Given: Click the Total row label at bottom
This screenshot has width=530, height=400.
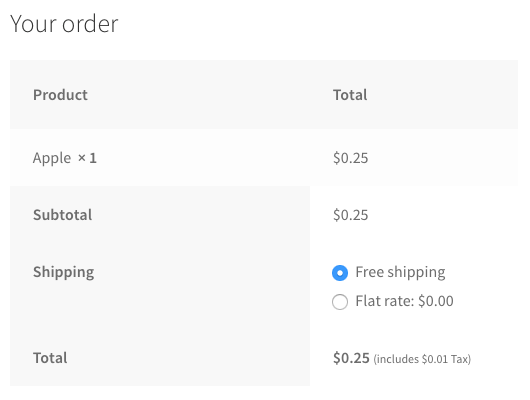Looking at the screenshot, I should [50, 358].
